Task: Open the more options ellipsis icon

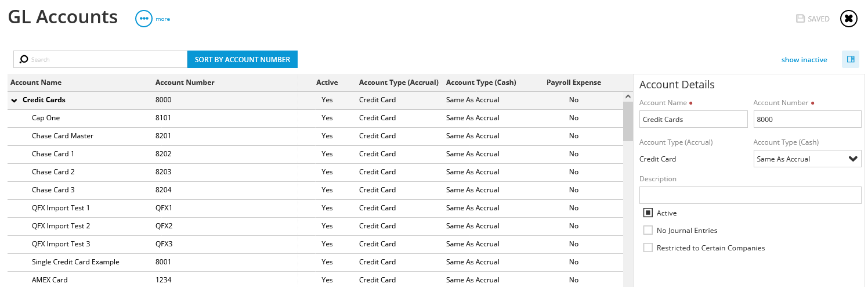Action: (x=143, y=19)
